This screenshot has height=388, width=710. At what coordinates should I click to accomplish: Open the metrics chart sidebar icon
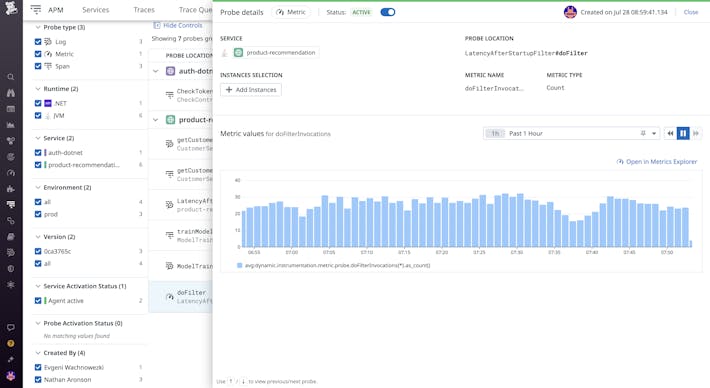pyautogui.click(x=10, y=125)
